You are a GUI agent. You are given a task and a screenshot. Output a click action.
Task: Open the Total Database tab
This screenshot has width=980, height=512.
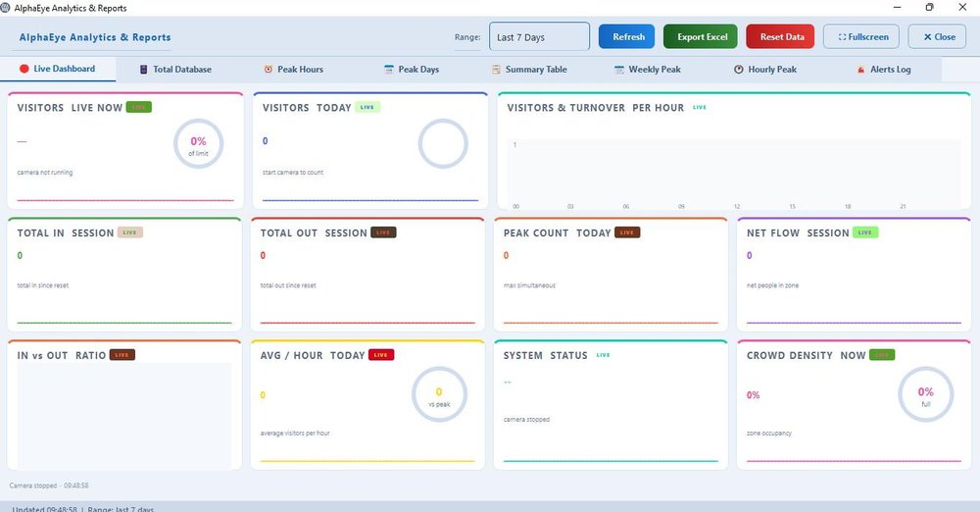tap(175, 70)
